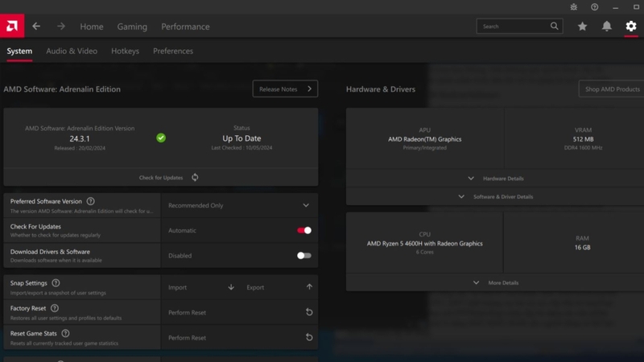This screenshot has width=644, height=362.
Task: Switch to the Hotkeys tab
Action: point(125,51)
